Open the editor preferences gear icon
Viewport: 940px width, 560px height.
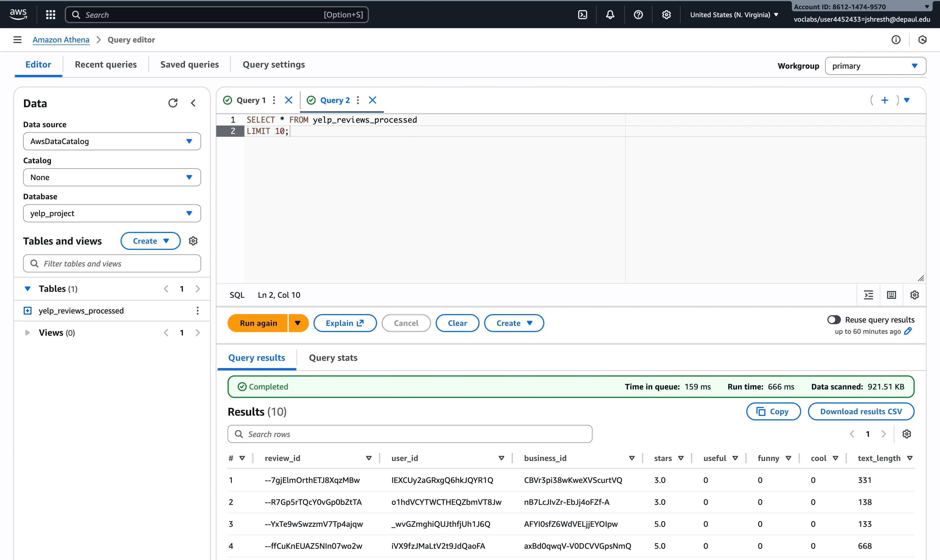(914, 295)
